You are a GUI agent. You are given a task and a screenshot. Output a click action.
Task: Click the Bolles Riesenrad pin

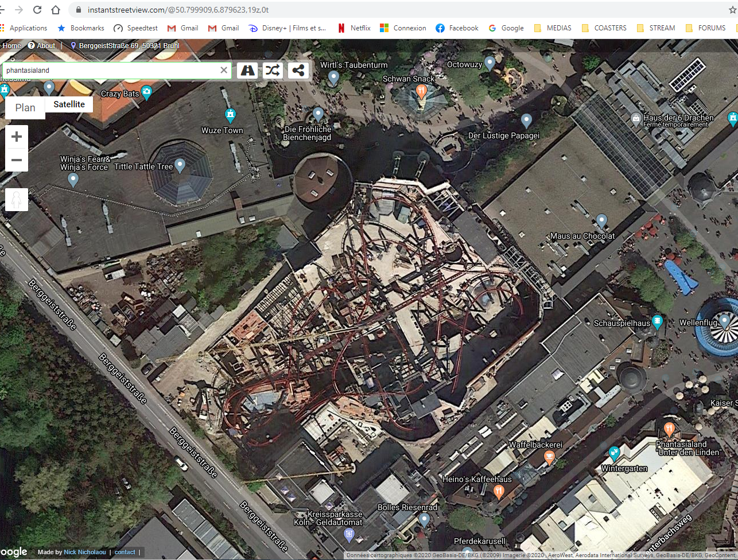pos(424,520)
